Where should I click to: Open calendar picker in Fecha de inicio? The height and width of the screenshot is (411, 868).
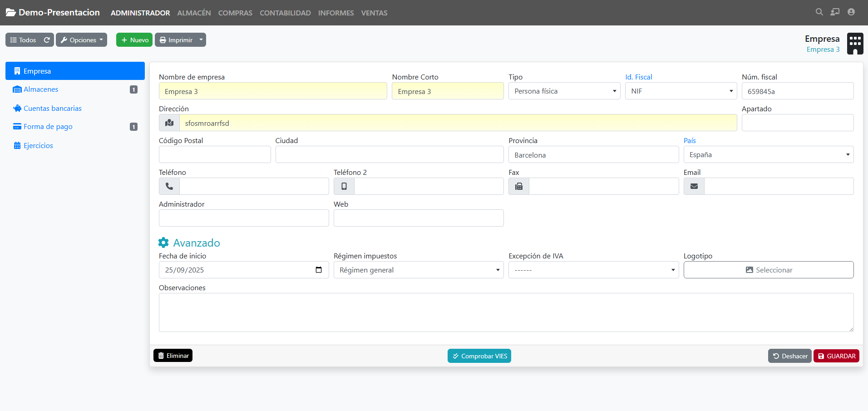tap(319, 270)
